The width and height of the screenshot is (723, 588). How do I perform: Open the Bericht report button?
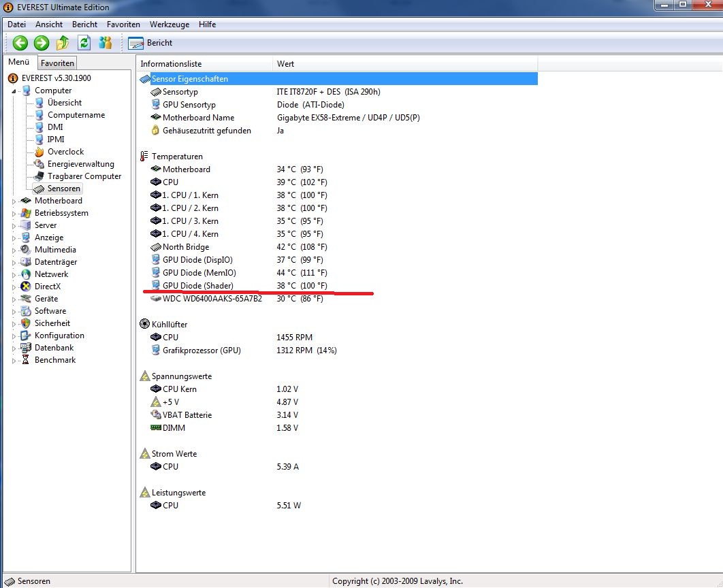[150, 43]
